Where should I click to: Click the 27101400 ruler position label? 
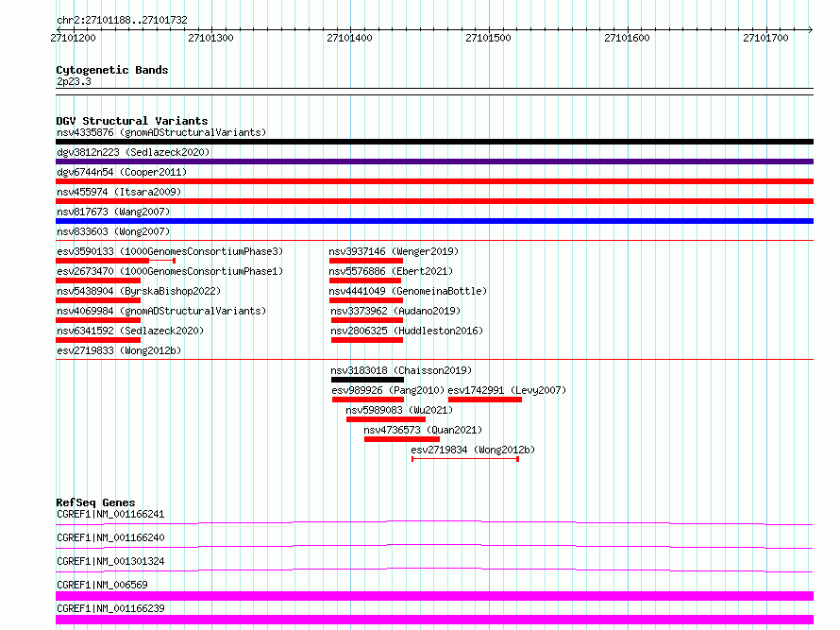(349, 38)
